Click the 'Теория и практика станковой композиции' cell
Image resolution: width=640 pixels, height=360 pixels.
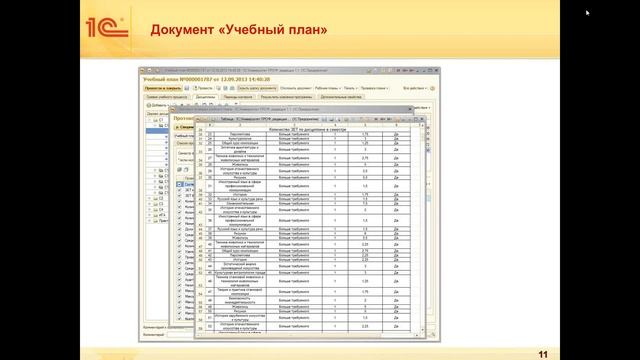click(240, 292)
